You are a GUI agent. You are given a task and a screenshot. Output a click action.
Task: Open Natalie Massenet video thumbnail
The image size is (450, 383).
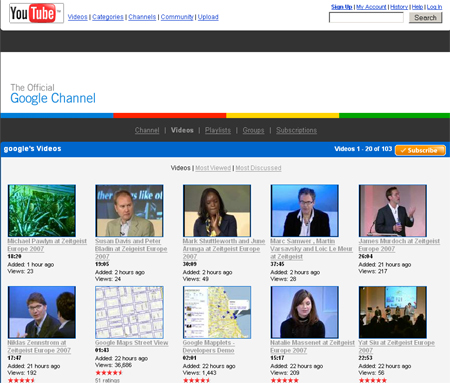click(x=305, y=312)
